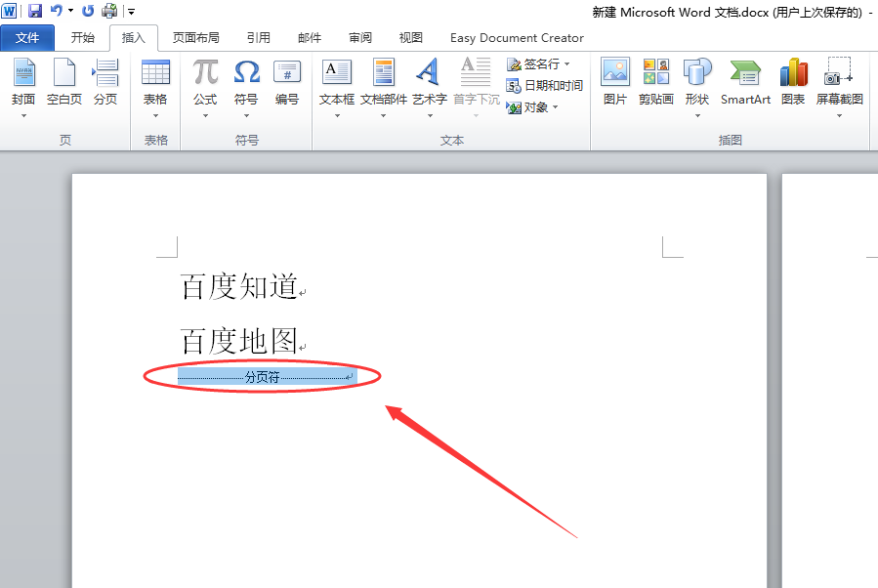Insert a cover page via 封面 icon

[23, 73]
